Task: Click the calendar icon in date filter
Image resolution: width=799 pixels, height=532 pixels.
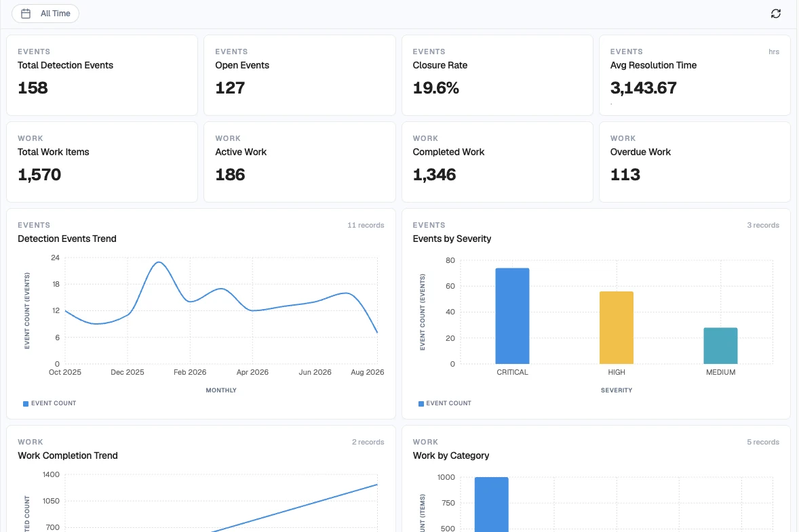Action: pos(26,14)
